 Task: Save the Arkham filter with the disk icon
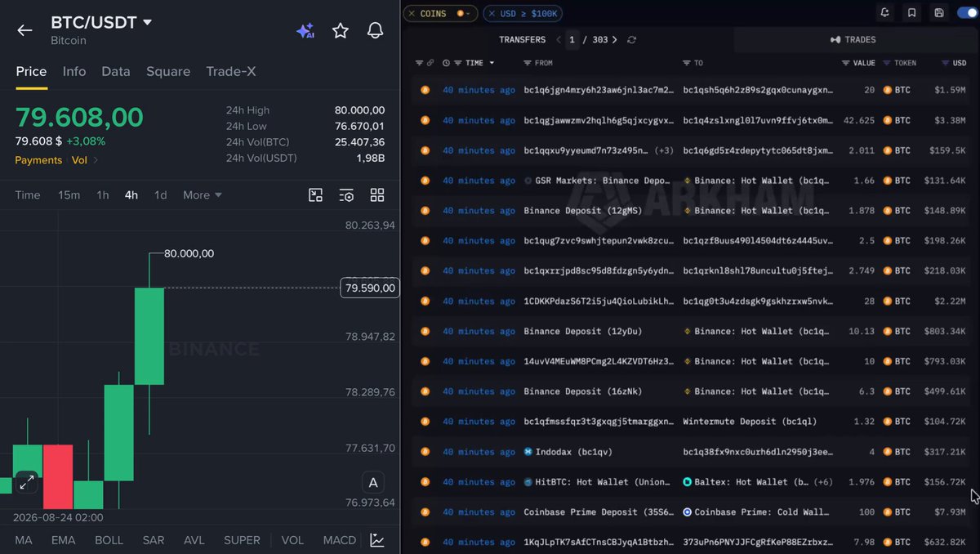click(x=939, y=13)
